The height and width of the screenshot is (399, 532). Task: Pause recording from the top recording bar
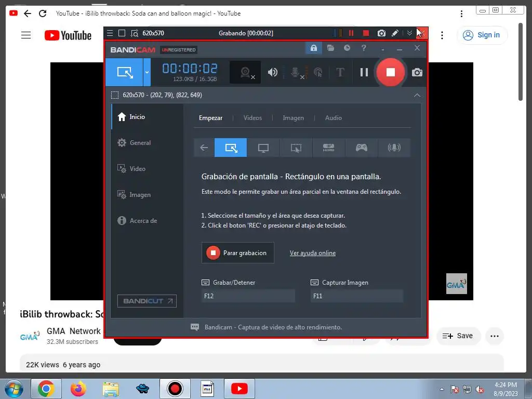click(x=351, y=33)
